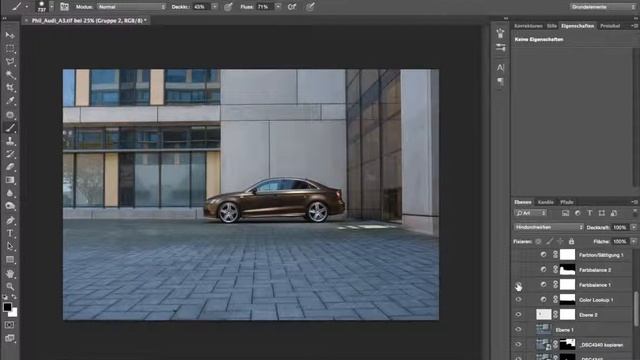Select the Crop tool
The width and height of the screenshot is (640, 360).
(10, 87)
